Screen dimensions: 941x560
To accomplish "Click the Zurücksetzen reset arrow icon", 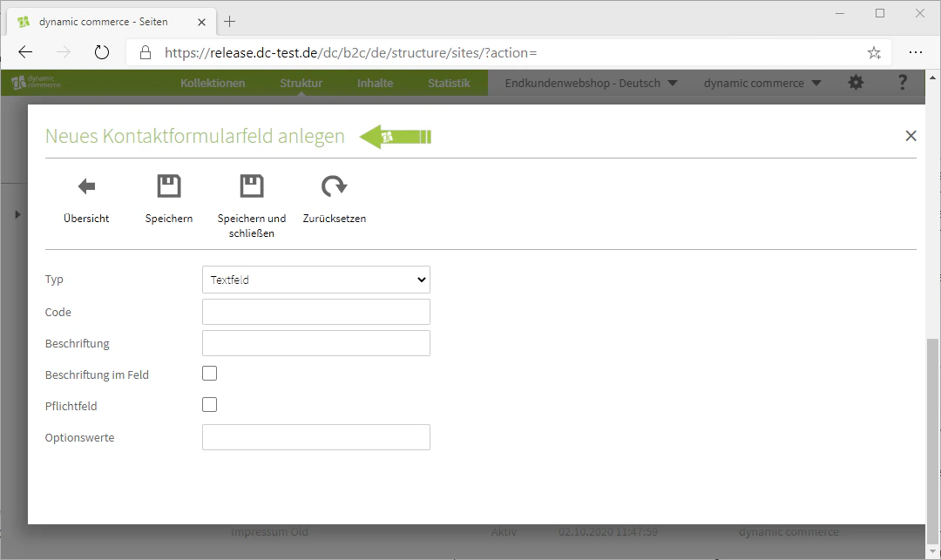I will coord(335,186).
